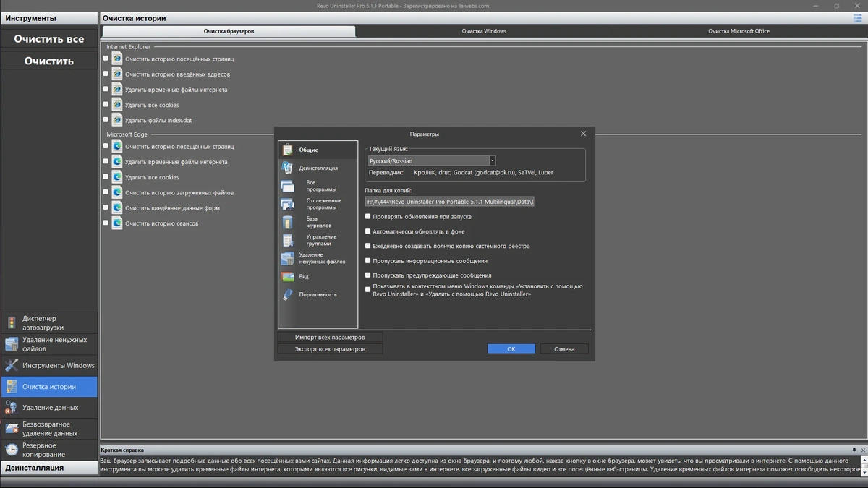Viewport: 868px width, 488px height.
Task: Click the Edge icon beside Очистить историю сеансов
Action: point(117,223)
